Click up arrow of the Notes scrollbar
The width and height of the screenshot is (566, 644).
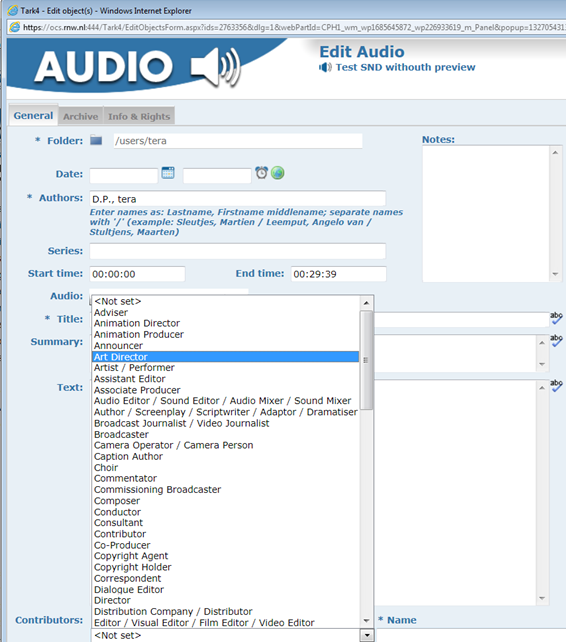[555, 152]
